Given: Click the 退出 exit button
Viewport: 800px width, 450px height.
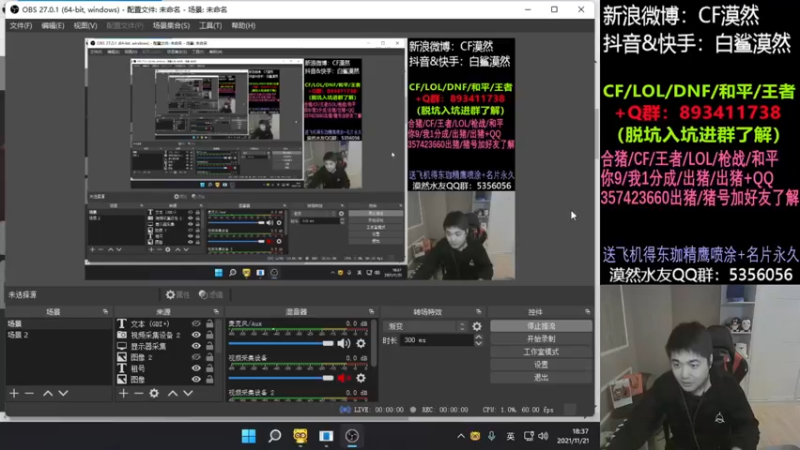Looking at the screenshot, I should click(541, 378).
